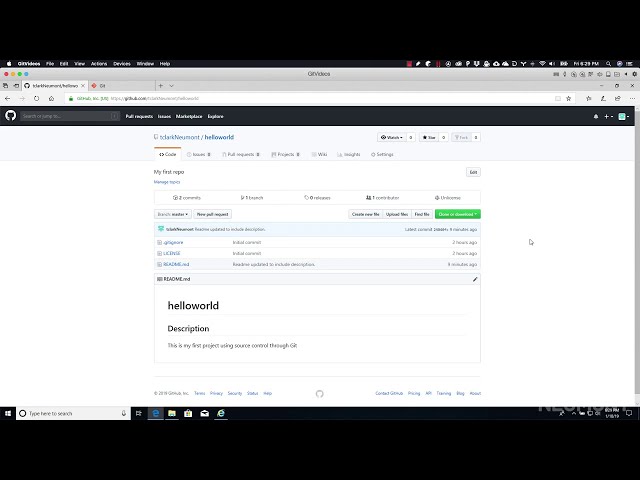Click the Manage topics link
The image size is (640, 480).
tap(167, 182)
